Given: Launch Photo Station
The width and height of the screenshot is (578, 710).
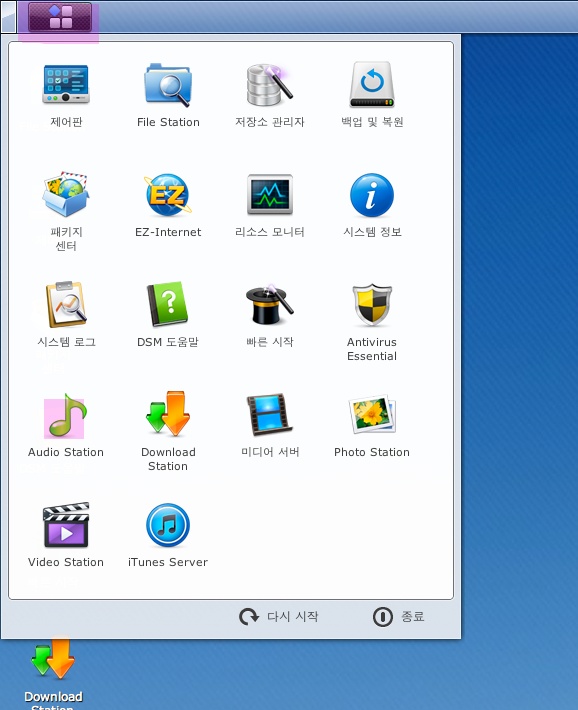Looking at the screenshot, I should click(x=372, y=414).
